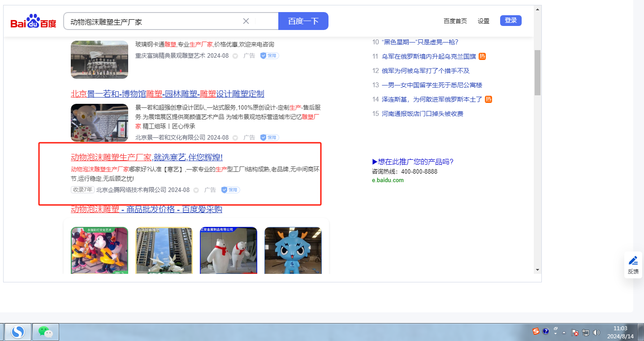Open the WeChat taskbar icon

45,332
